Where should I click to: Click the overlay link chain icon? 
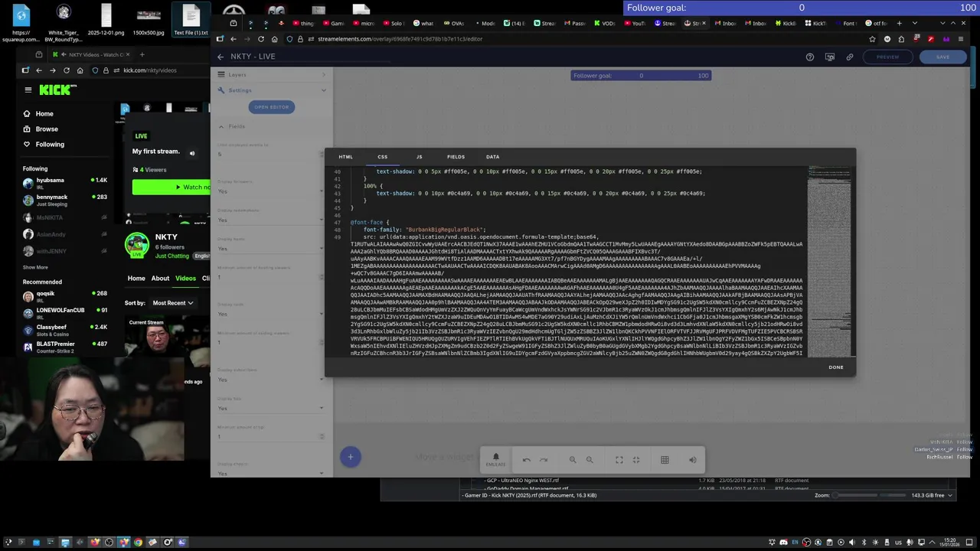click(x=850, y=57)
